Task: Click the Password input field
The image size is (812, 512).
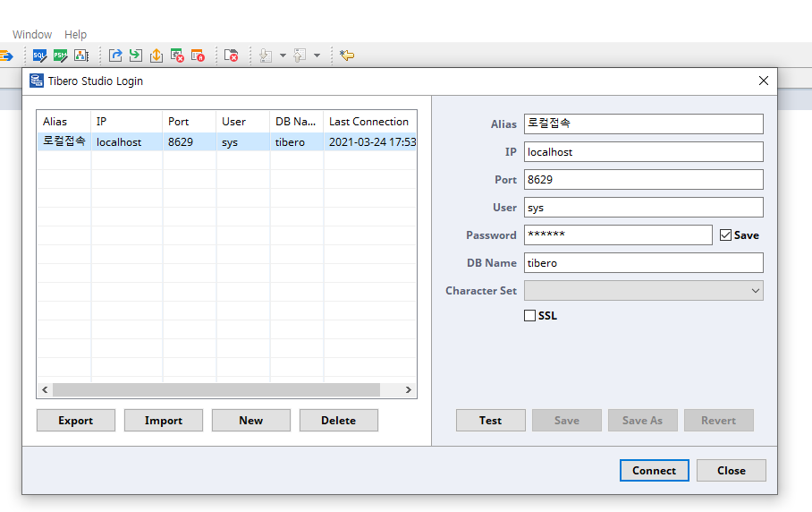Action: 618,235
